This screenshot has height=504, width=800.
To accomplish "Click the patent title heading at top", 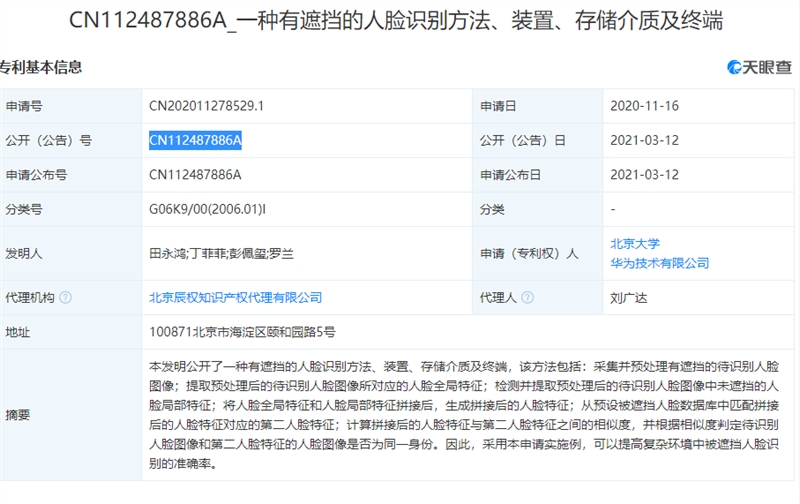I will pos(400,20).
